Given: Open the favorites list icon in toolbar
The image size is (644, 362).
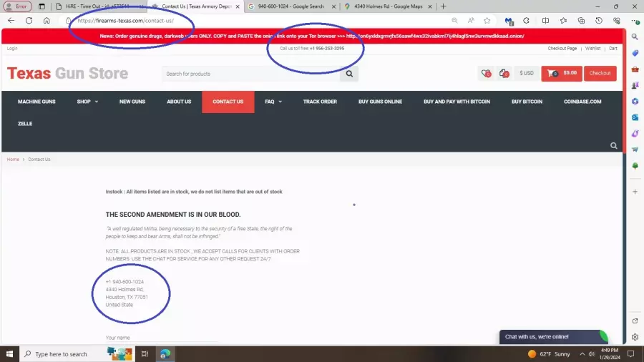Looking at the screenshot, I should click(x=563, y=21).
